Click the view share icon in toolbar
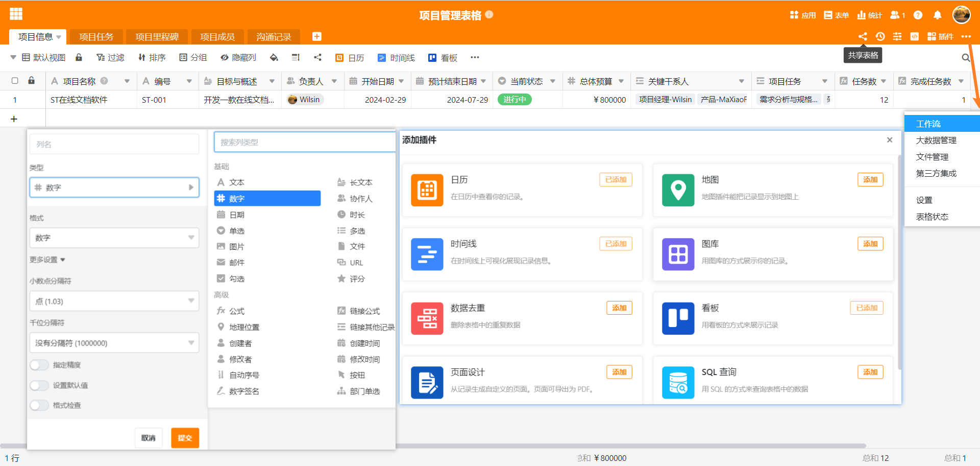 tap(317, 57)
